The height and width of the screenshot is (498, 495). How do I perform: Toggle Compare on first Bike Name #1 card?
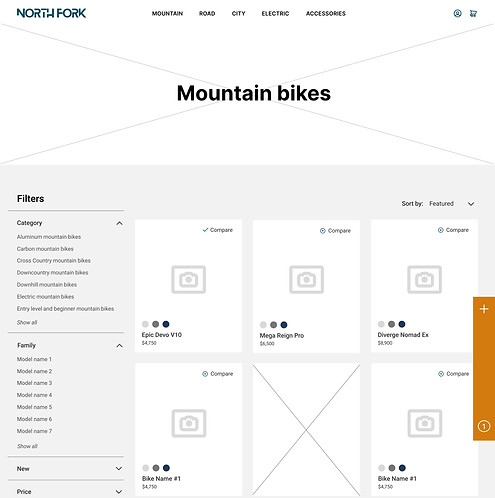(218, 374)
